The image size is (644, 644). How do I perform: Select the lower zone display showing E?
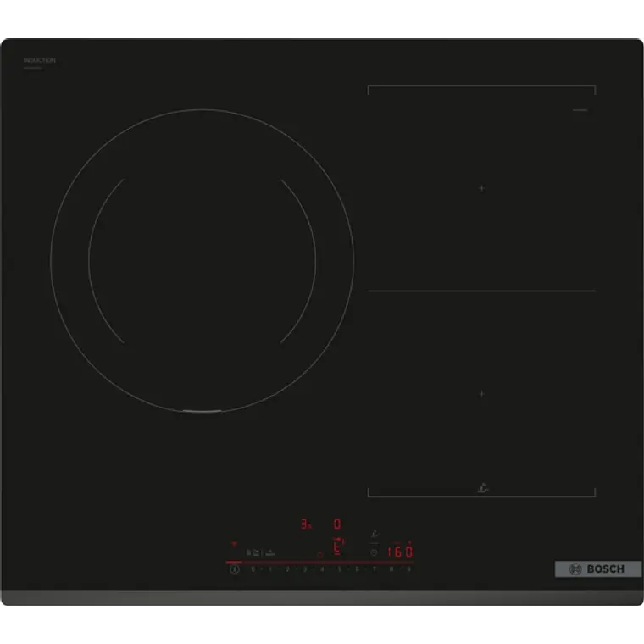[x=336, y=547]
